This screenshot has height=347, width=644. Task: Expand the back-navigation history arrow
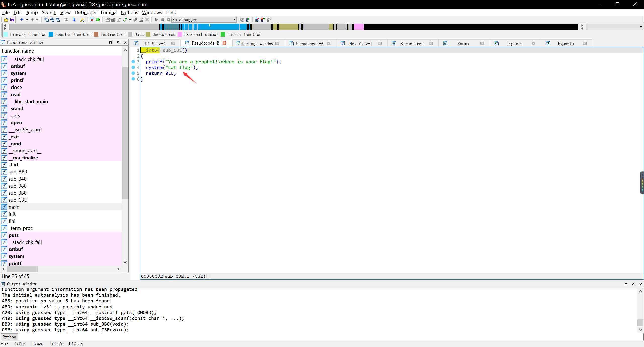coord(27,20)
